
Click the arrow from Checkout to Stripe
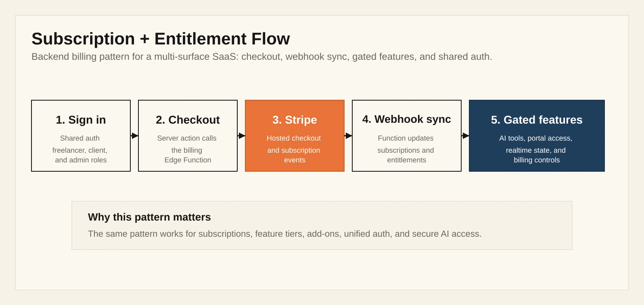click(242, 136)
